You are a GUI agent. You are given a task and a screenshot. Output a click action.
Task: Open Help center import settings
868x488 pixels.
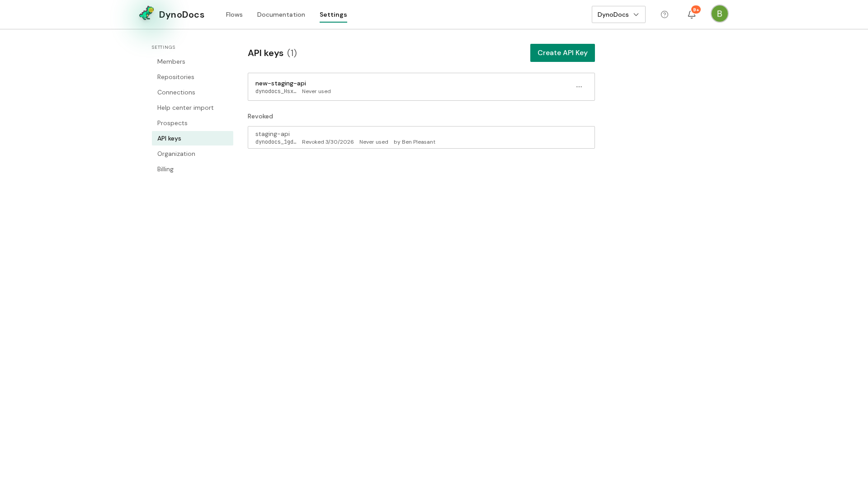point(193,108)
